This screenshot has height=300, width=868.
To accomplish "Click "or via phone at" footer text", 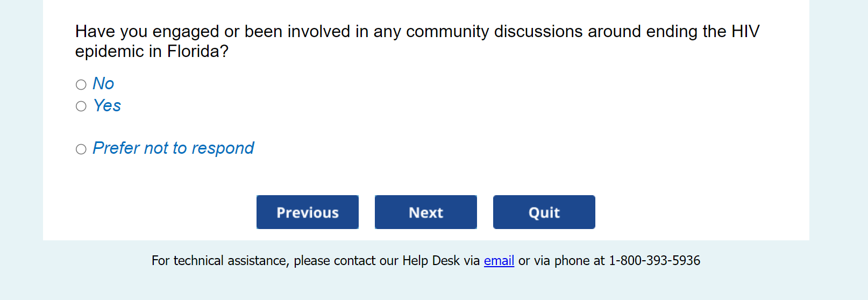I will click(561, 261).
